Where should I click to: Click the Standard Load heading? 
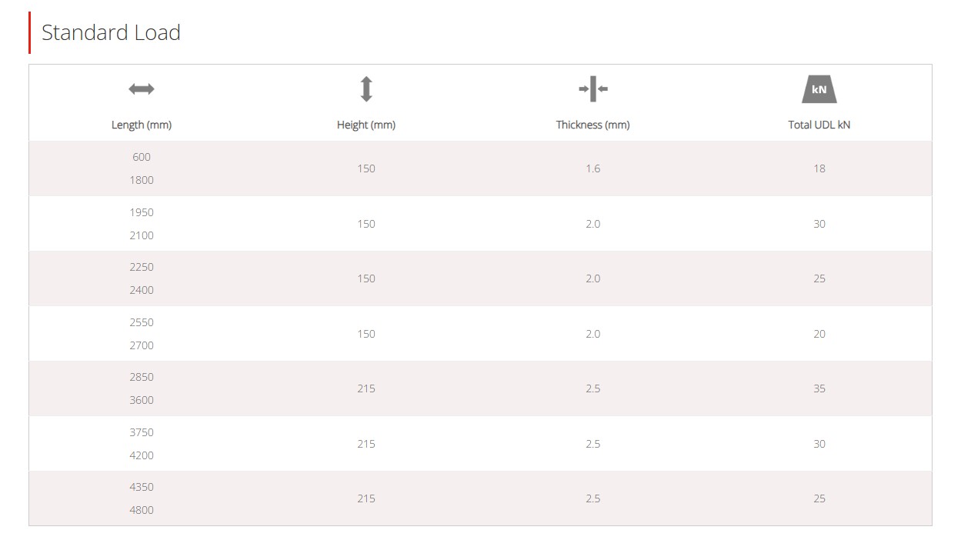click(x=111, y=32)
